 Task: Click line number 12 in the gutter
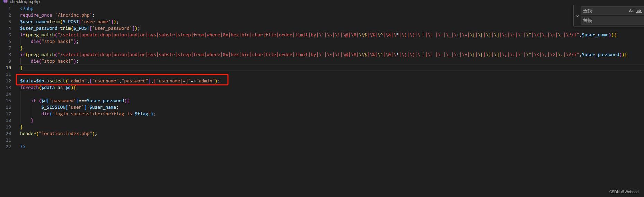8,81
